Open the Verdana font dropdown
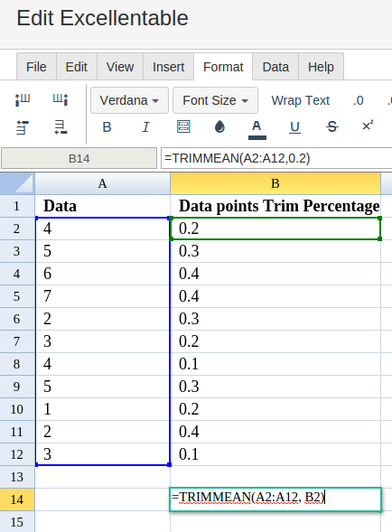 [x=129, y=100]
